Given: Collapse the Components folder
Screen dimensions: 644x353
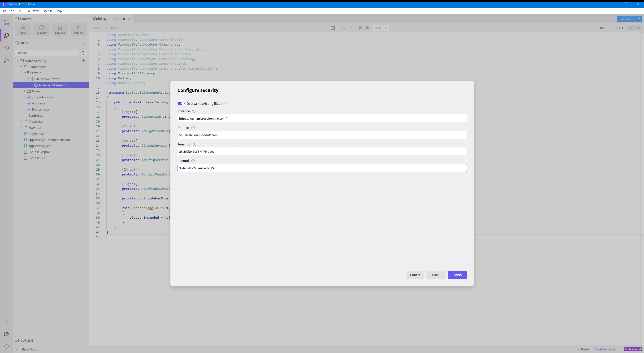Looking at the screenshot, I should tap(21, 67).
